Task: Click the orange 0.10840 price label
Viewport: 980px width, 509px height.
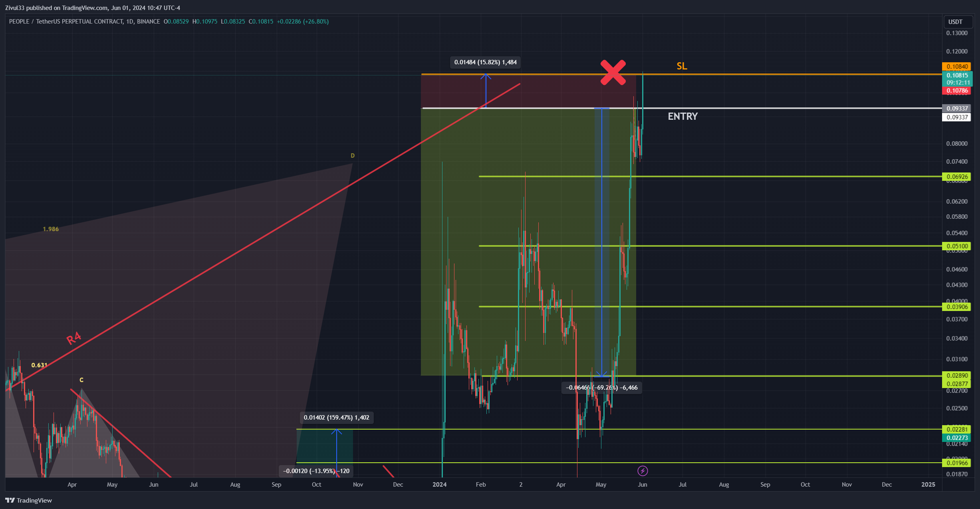Action: pos(957,66)
